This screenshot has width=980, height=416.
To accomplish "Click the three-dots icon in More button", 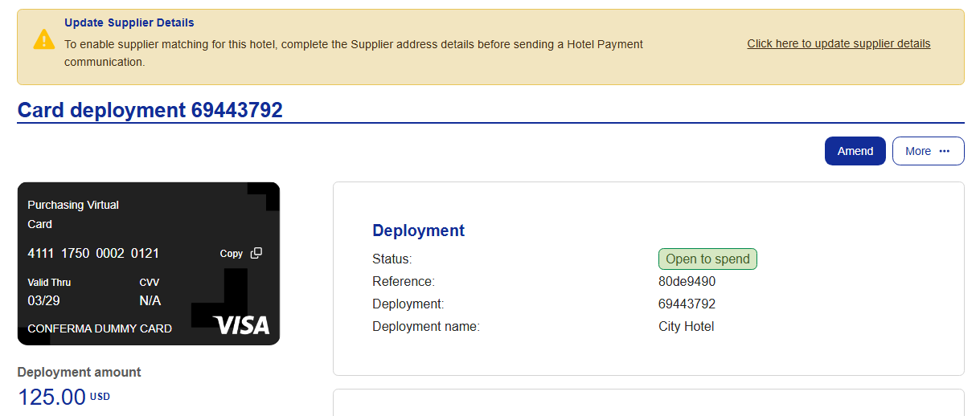I will (945, 151).
